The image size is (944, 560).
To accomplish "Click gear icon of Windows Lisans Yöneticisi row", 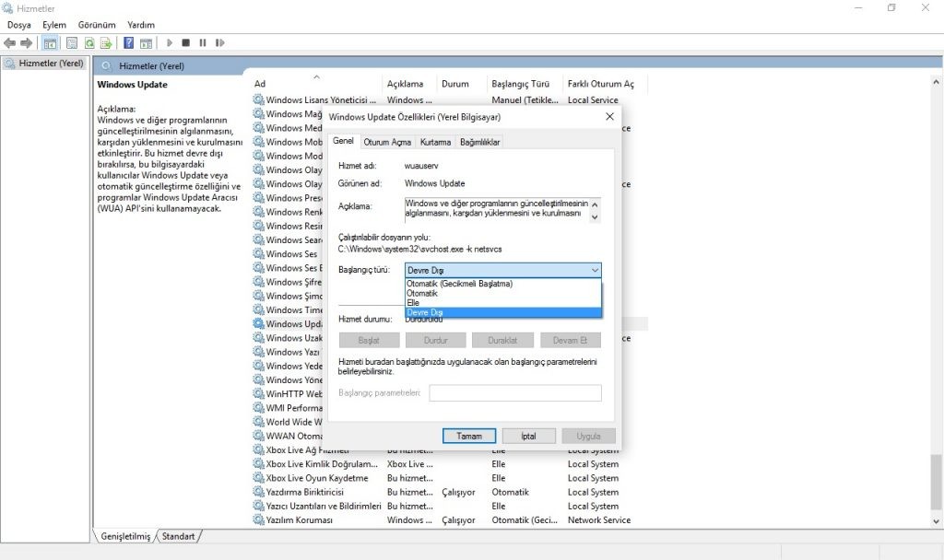I will (258, 99).
